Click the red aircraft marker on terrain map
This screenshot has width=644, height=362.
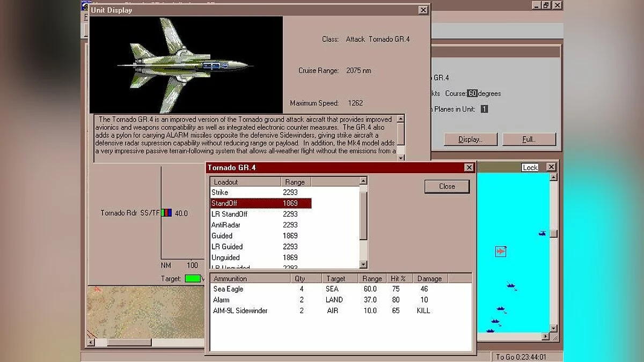pyautogui.click(x=98, y=290)
